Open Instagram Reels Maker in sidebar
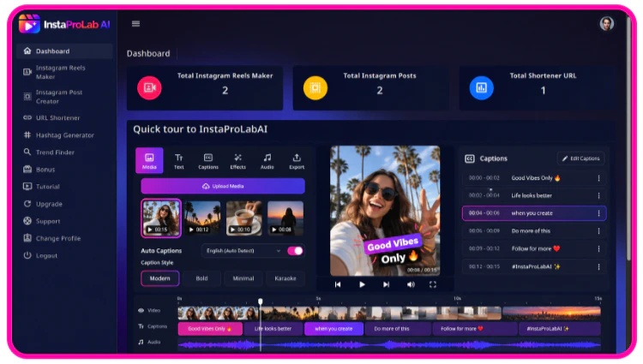 [x=64, y=72]
